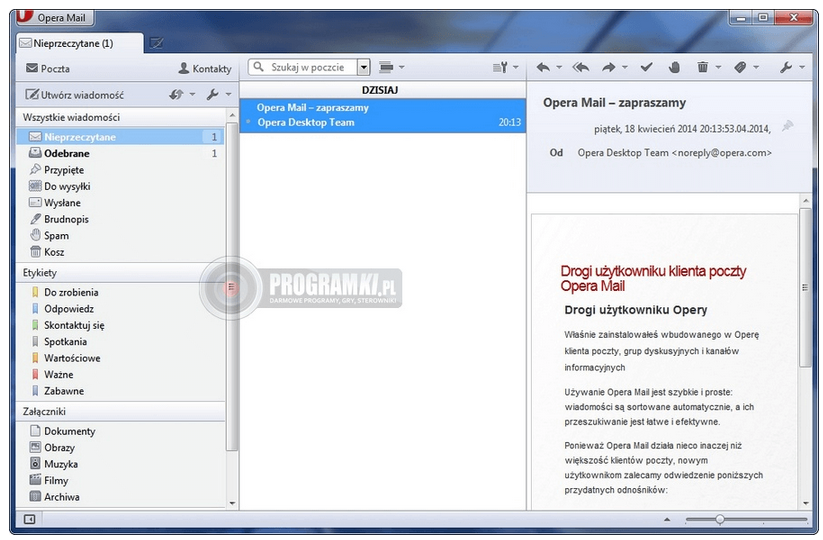Open new compose tab icon

coord(156,43)
